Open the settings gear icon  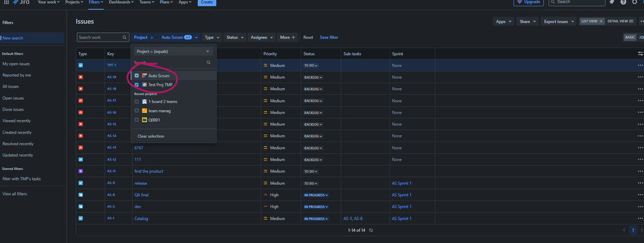point(634,2)
